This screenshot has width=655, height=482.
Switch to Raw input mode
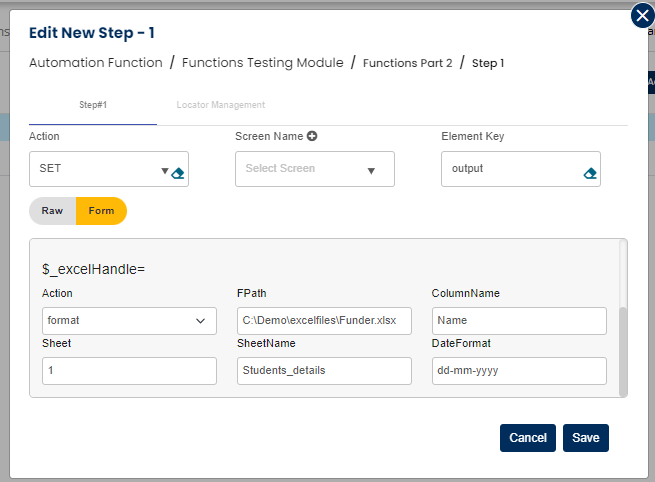click(52, 211)
